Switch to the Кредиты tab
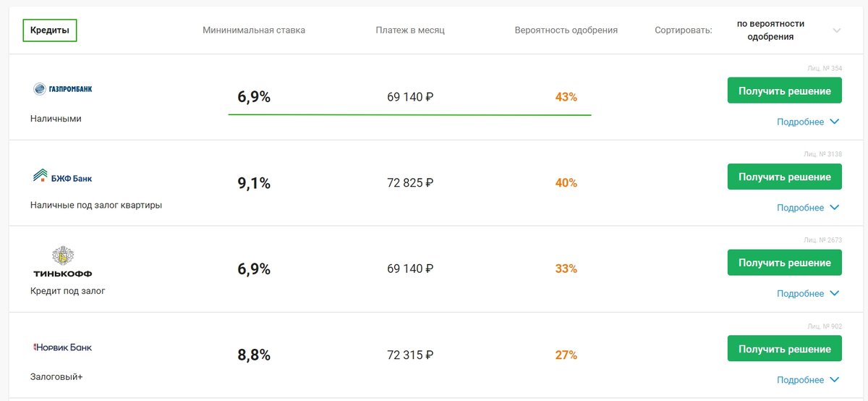This screenshot has height=401, width=868. [50, 30]
